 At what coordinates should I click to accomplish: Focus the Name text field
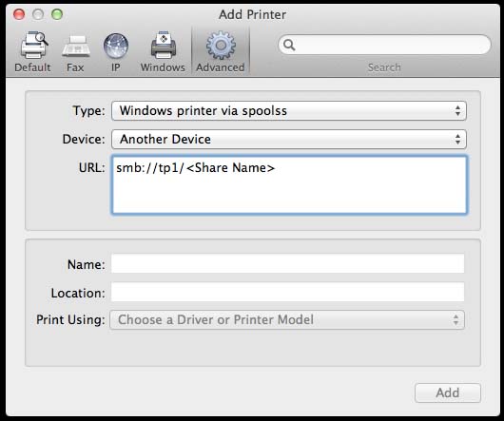(288, 263)
